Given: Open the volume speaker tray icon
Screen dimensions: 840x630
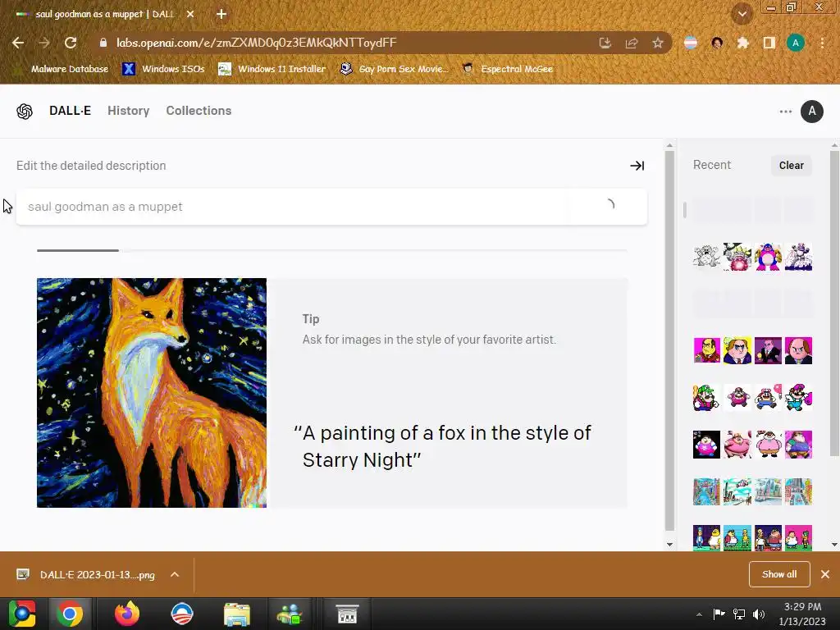Looking at the screenshot, I should click(759, 614).
